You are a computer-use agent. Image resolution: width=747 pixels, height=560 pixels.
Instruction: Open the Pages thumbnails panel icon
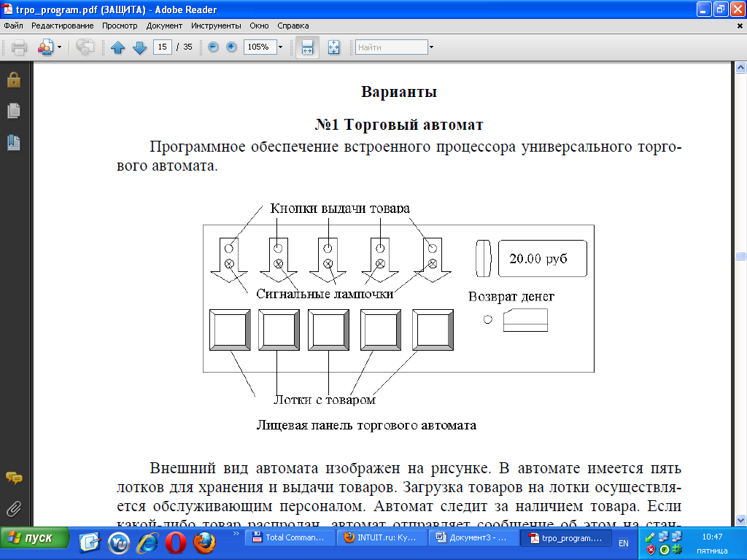14,111
